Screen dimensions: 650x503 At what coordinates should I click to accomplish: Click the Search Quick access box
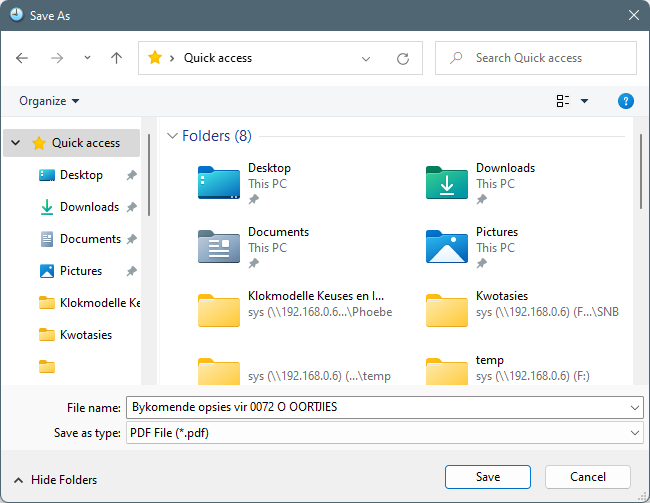point(536,58)
